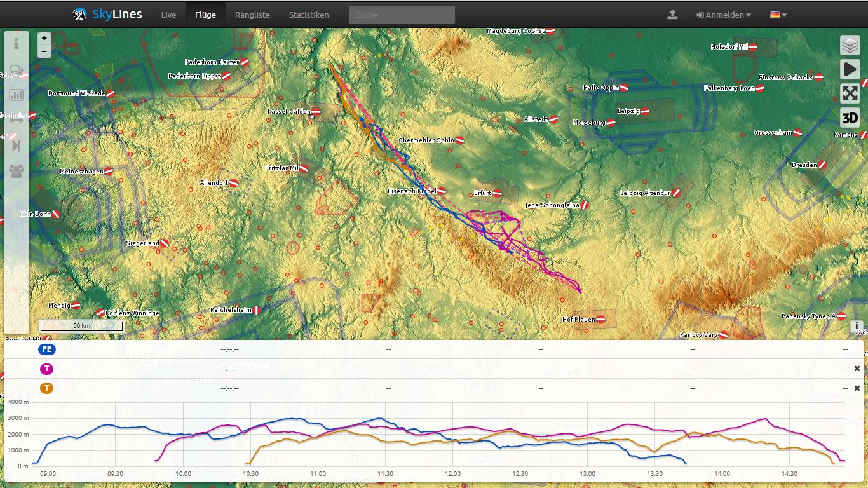The image size is (868, 488).
Task: Open the map layers switcher
Action: [x=850, y=45]
